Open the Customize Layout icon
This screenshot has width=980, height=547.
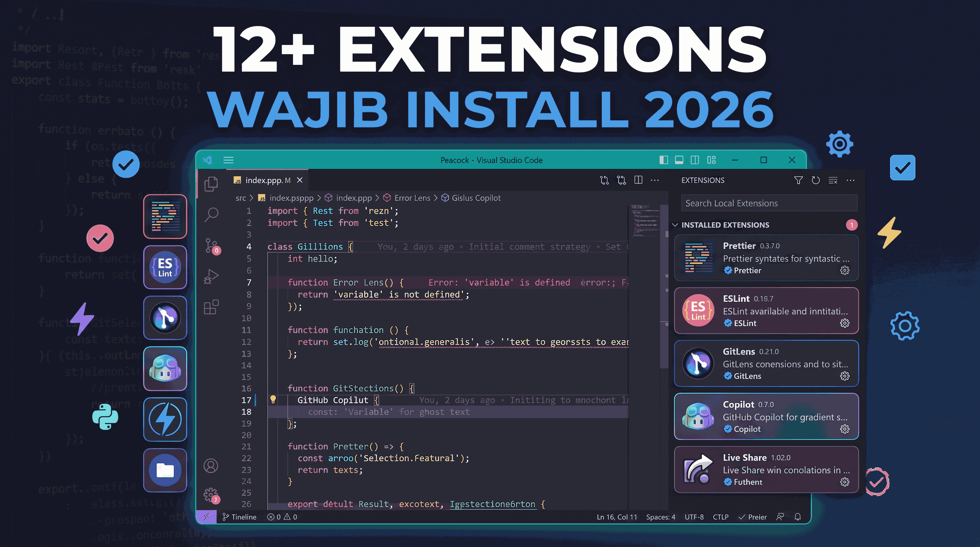click(x=711, y=160)
